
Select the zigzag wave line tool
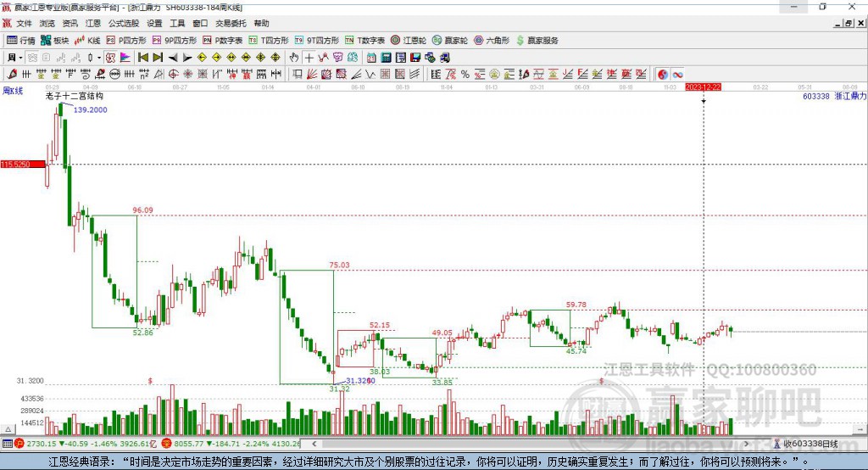click(x=370, y=75)
